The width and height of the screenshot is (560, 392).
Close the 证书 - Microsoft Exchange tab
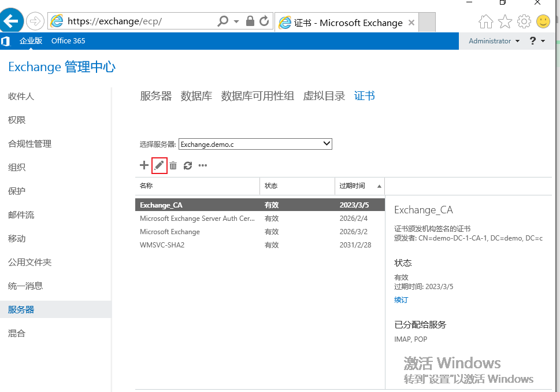pos(411,23)
